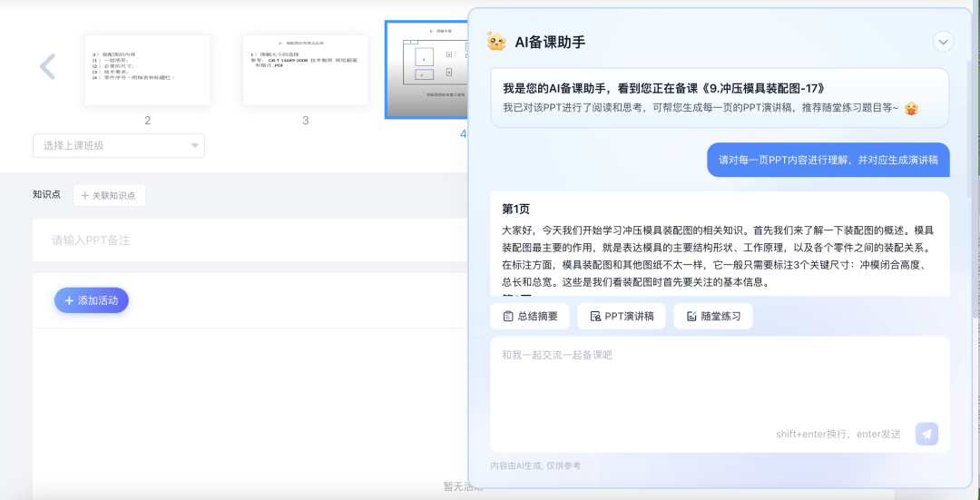Screen dimensions: 980x500
Task: Click the plus icon in 关联知识点
Action: tap(85, 196)
